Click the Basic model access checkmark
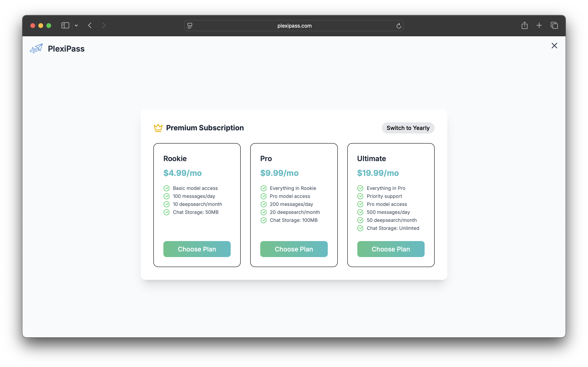 [167, 188]
